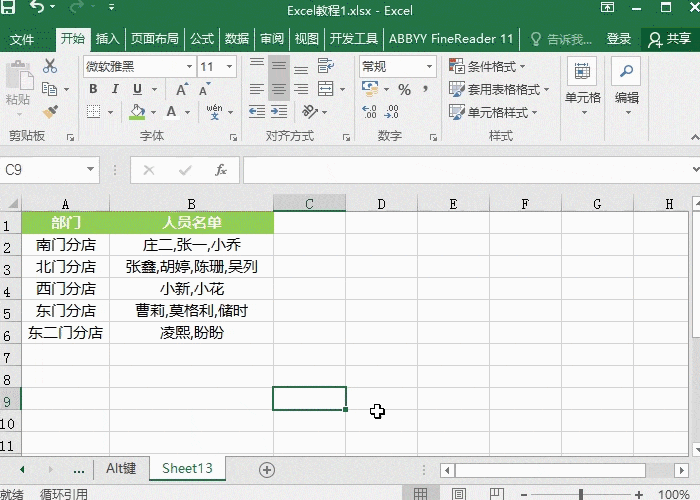Select the Alt键 sheet tab
This screenshot has width=700, height=500.
point(121,468)
